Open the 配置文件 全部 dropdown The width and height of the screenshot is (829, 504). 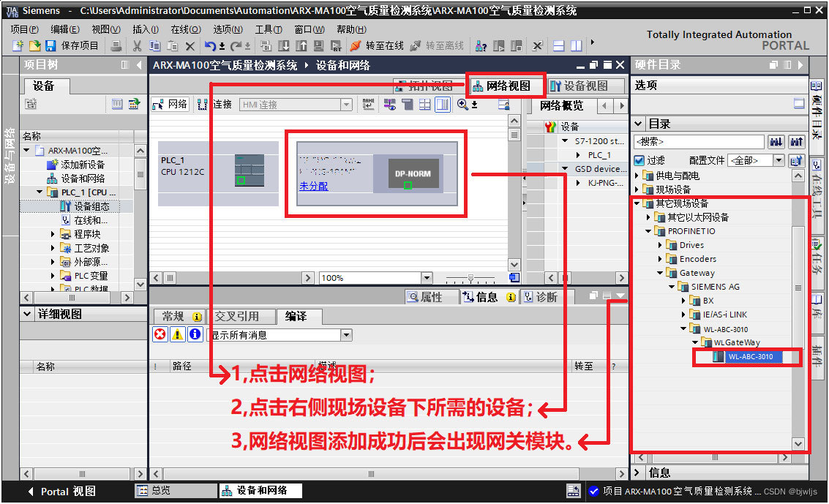point(779,160)
